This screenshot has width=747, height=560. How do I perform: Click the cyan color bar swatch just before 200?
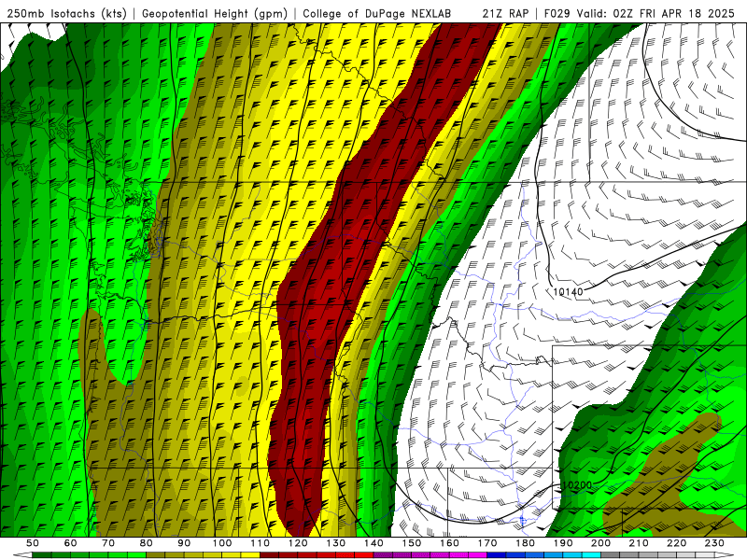pos(591,555)
